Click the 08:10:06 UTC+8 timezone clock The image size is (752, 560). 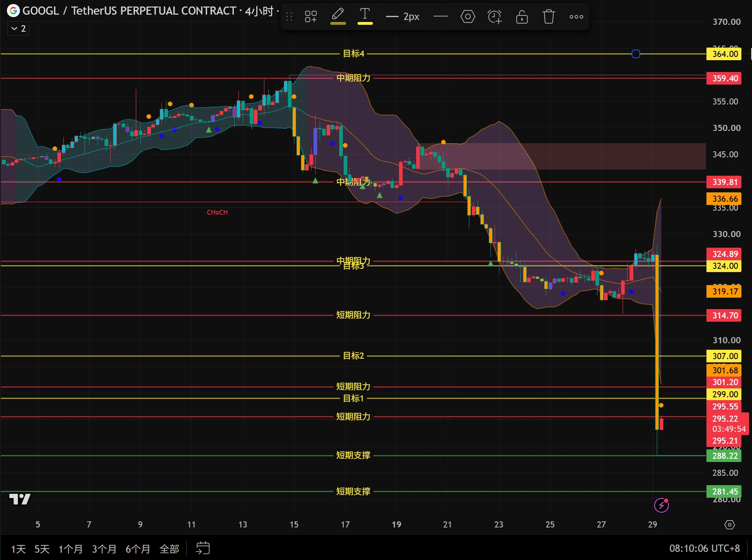tap(704, 548)
